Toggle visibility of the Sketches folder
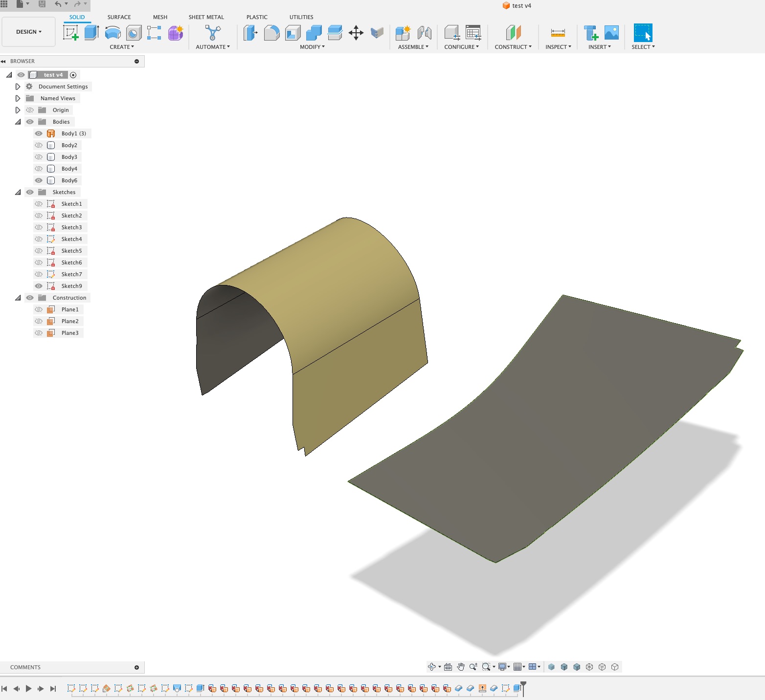 30,192
